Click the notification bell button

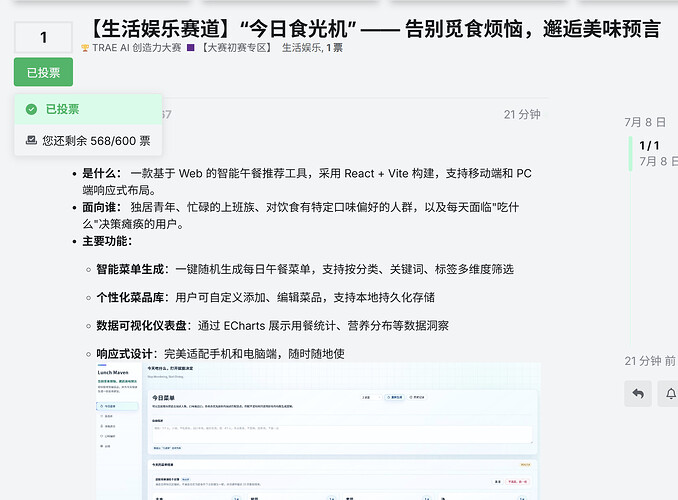(x=670, y=393)
